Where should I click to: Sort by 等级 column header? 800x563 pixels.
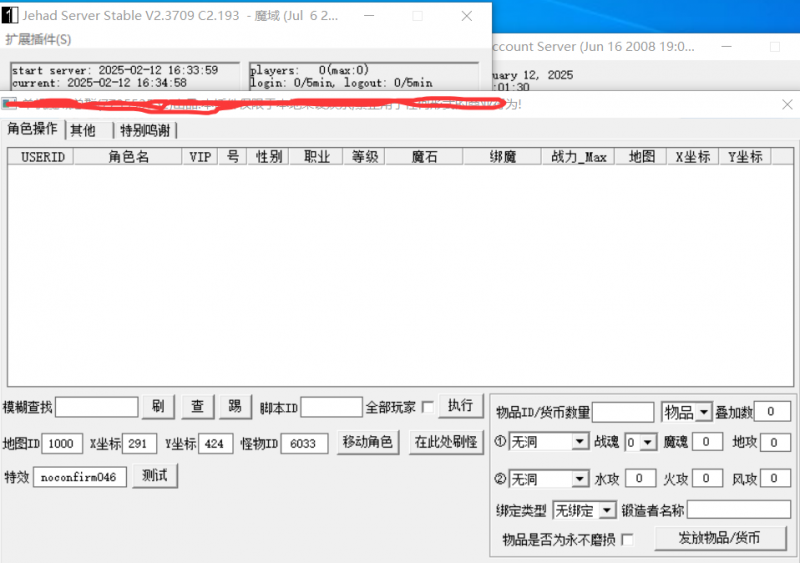(364, 157)
